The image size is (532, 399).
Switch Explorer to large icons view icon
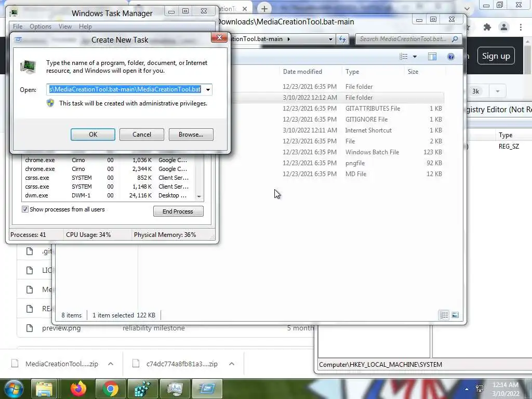point(455,315)
